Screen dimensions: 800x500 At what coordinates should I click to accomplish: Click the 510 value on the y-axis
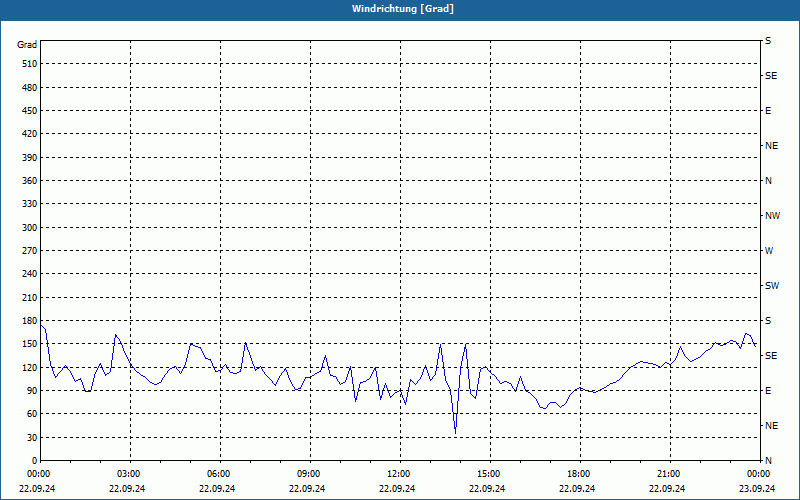click(27, 64)
